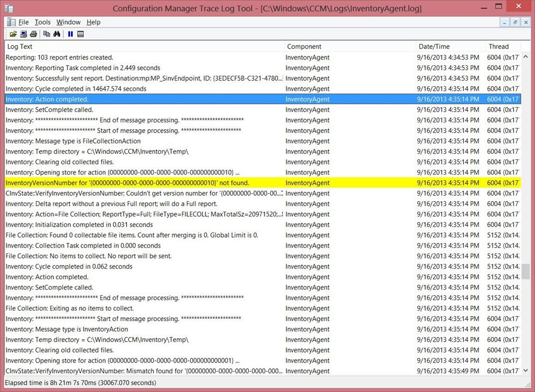Toggle the show/hide details pane icon

[x=80, y=34]
